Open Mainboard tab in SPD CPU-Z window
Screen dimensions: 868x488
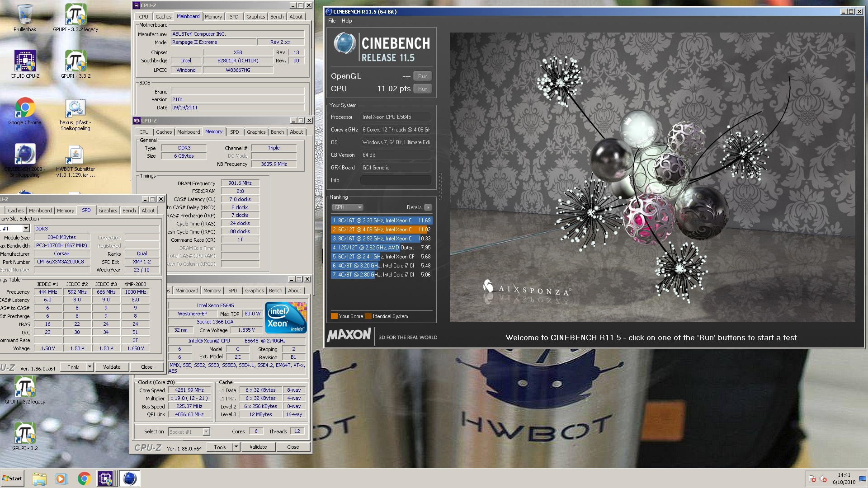pyautogui.click(x=40, y=211)
